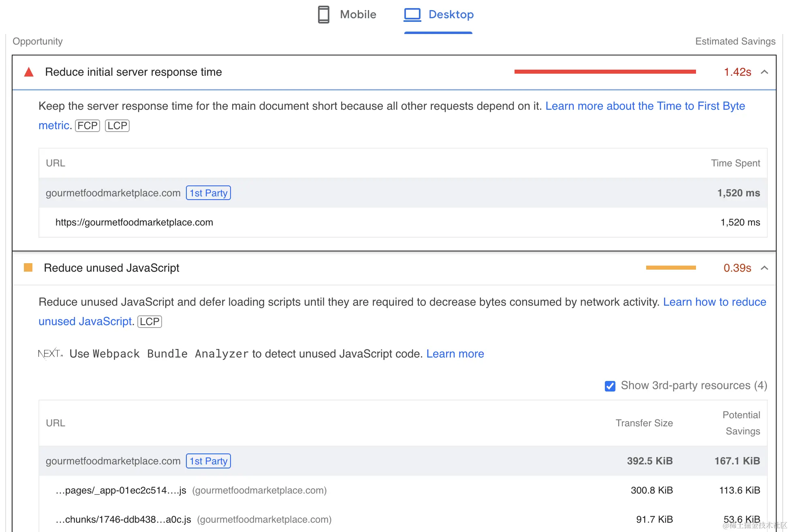Click the first 1st Party badge

[208, 193]
